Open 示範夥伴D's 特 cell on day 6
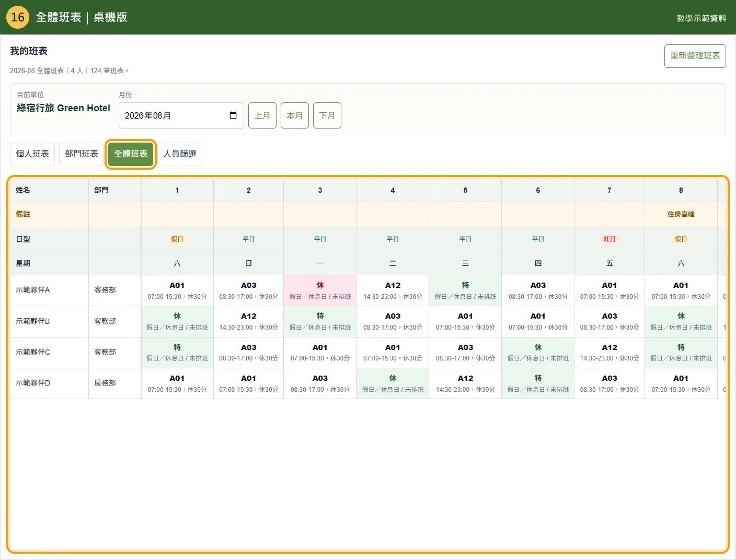736x560 pixels. 538,383
